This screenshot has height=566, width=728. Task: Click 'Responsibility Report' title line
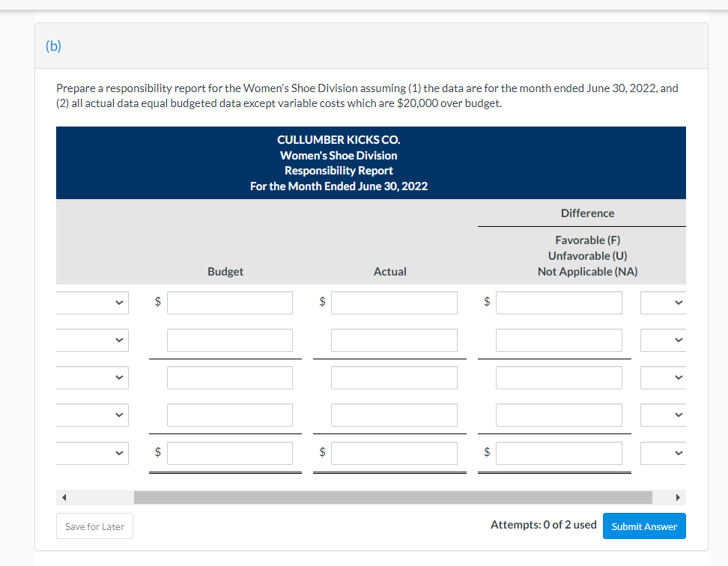pos(339,171)
